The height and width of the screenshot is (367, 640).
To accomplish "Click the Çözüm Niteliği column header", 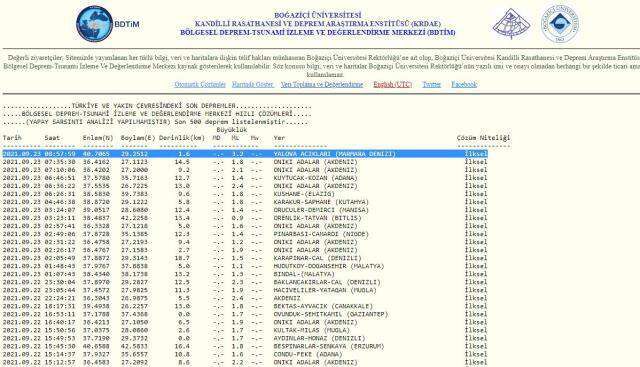I will [x=483, y=138].
